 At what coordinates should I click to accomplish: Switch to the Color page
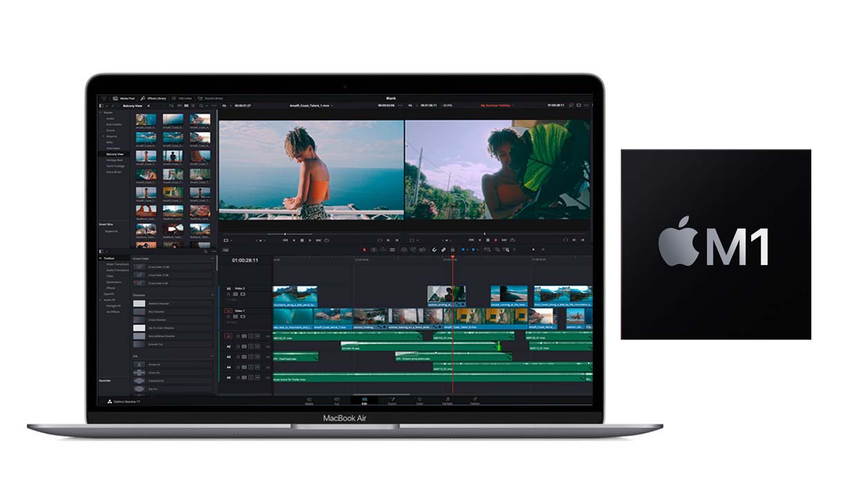click(x=419, y=401)
